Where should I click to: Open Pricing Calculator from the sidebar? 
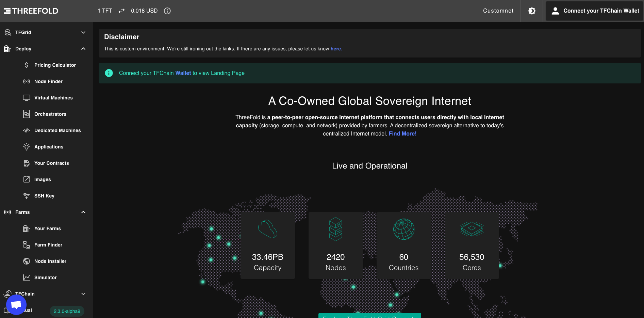click(x=55, y=65)
